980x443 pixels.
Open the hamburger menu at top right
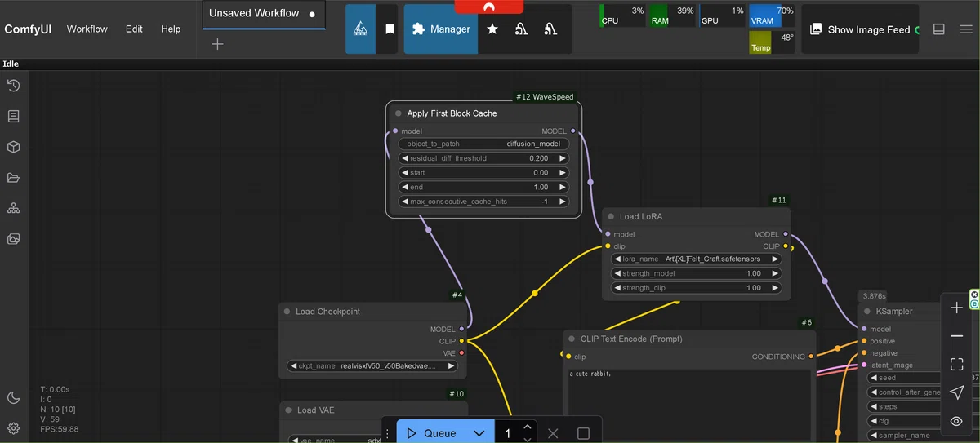click(967, 29)
